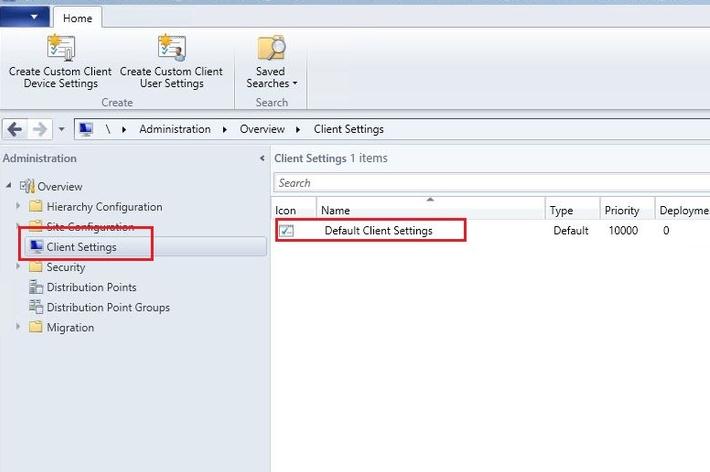Image resolution: width=710 pixels, height=472 pixels.
Task: Click Create Custom Client Device Settings icon
Action: coord(61,47)
